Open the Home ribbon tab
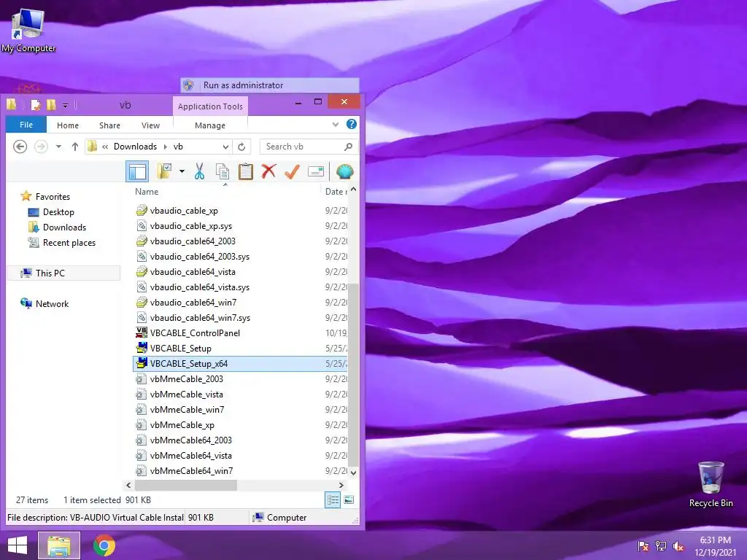Screen dimensions: 747x560 tap(68, 125)
